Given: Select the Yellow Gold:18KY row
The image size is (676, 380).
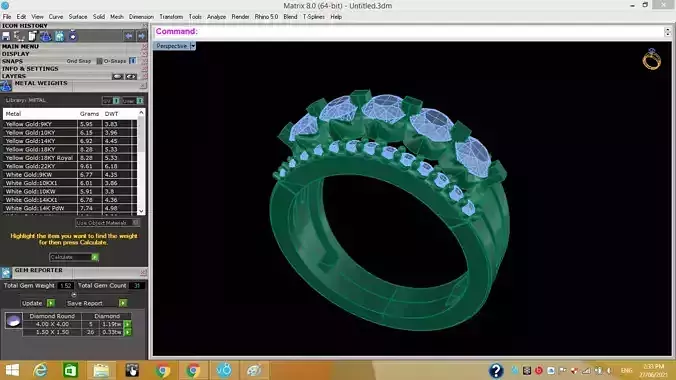Looking at the screenshot, I should [x=70, y=149].
